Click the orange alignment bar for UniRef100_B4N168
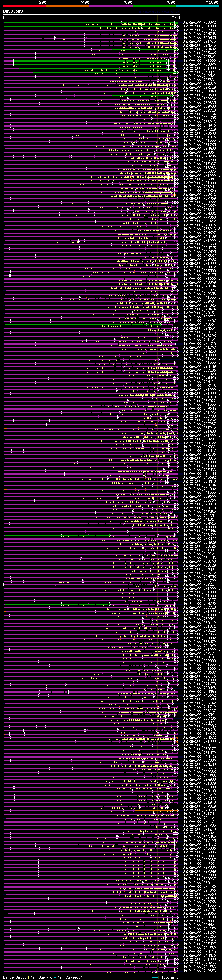The image size is (222, 980). click(156, 811)
